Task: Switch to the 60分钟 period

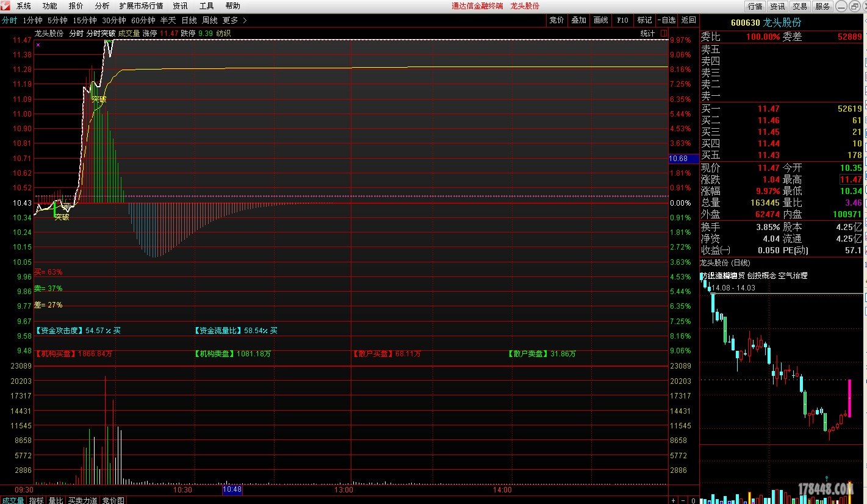Action: pos(143,20)
